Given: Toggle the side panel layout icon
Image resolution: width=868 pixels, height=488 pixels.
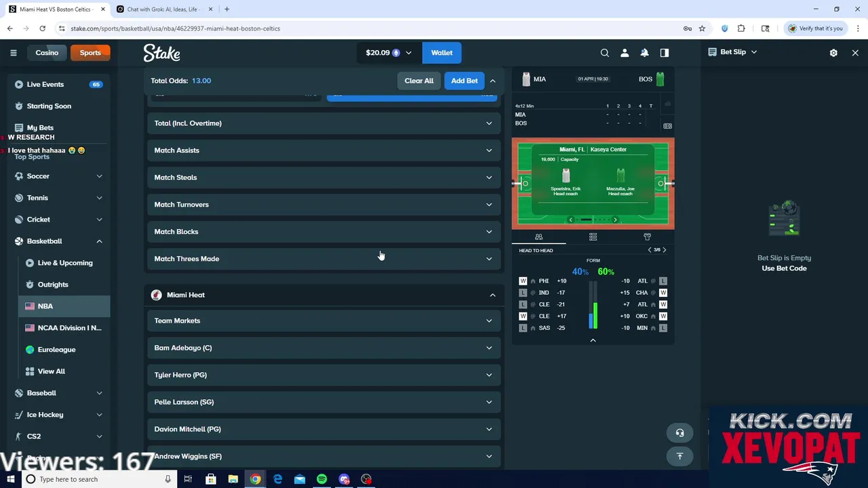Looking at the screenshot, I should [x=665, y=53].
